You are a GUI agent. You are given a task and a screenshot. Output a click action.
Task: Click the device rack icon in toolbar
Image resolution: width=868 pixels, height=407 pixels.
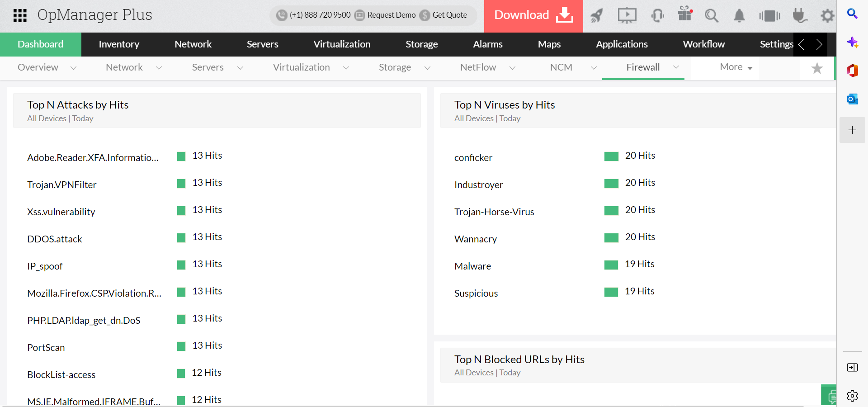[x=769, y=16]
